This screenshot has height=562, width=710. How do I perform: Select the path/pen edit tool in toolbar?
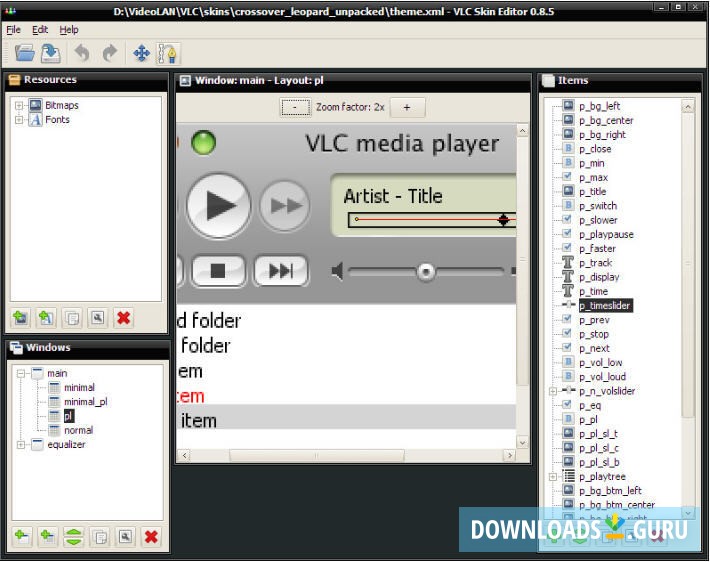click(168, 53)
